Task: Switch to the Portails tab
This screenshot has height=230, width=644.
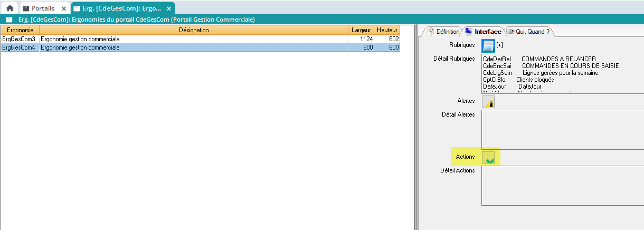Action: [45, 8]
